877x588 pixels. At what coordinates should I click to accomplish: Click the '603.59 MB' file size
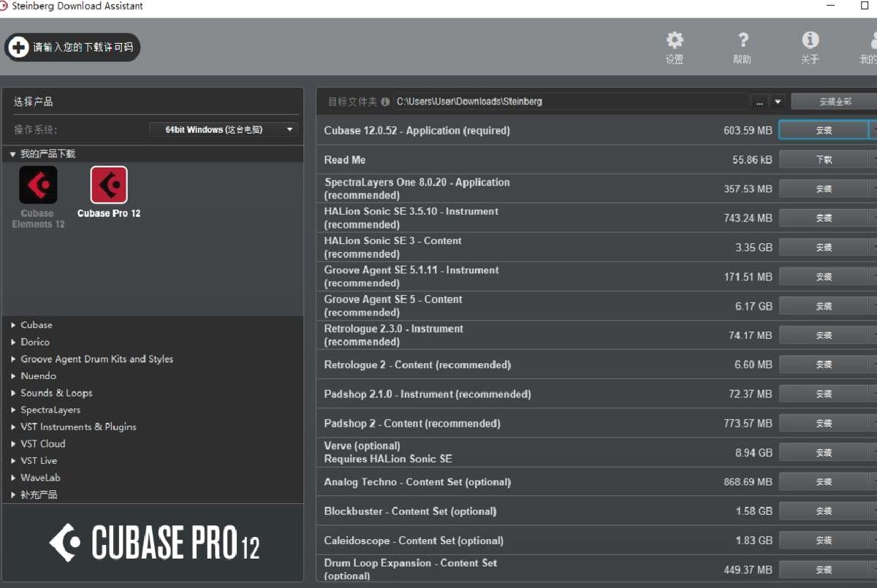tap(748, 131)
